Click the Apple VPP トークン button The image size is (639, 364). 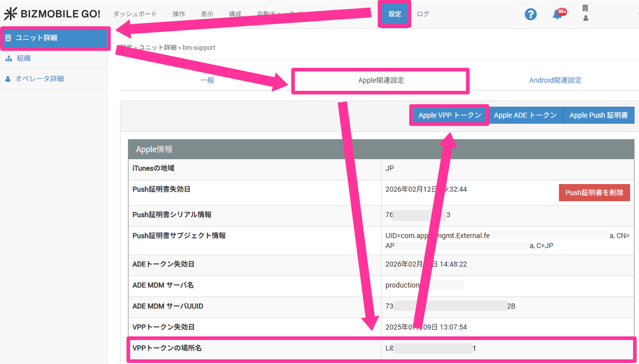[x=449, y=115]
